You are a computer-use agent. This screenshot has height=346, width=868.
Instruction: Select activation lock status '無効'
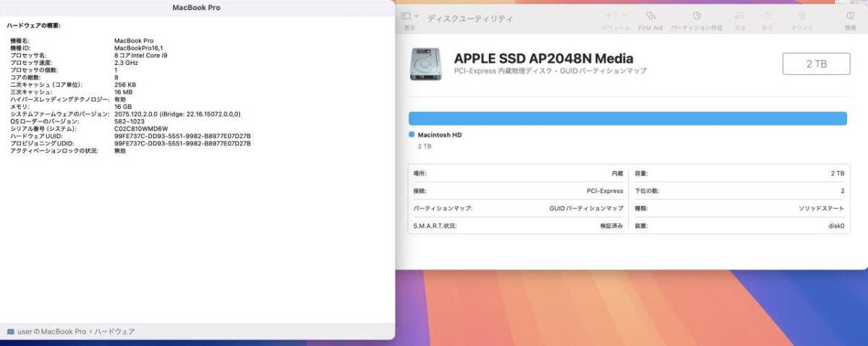pyautogui.click(x=120, y=151)
